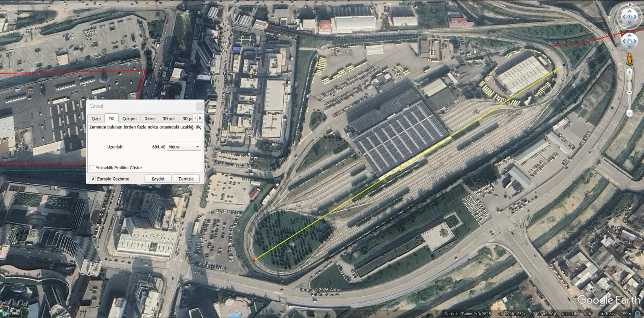The image size is (644, 318).
Task: Pan right with move joystick arrow
Action: pyautogui.click(x=636, y=41)
